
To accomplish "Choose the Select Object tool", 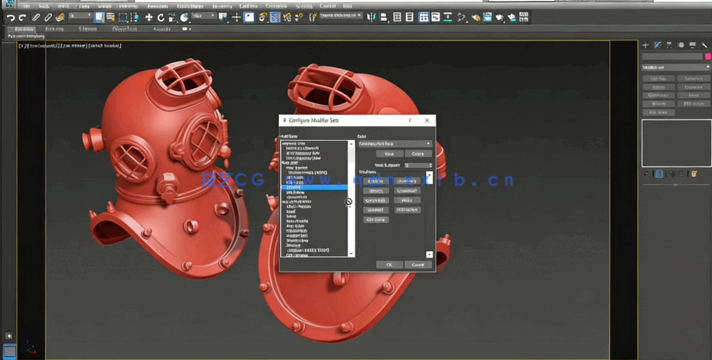I will pyautogui.click(x=99, y=18).
